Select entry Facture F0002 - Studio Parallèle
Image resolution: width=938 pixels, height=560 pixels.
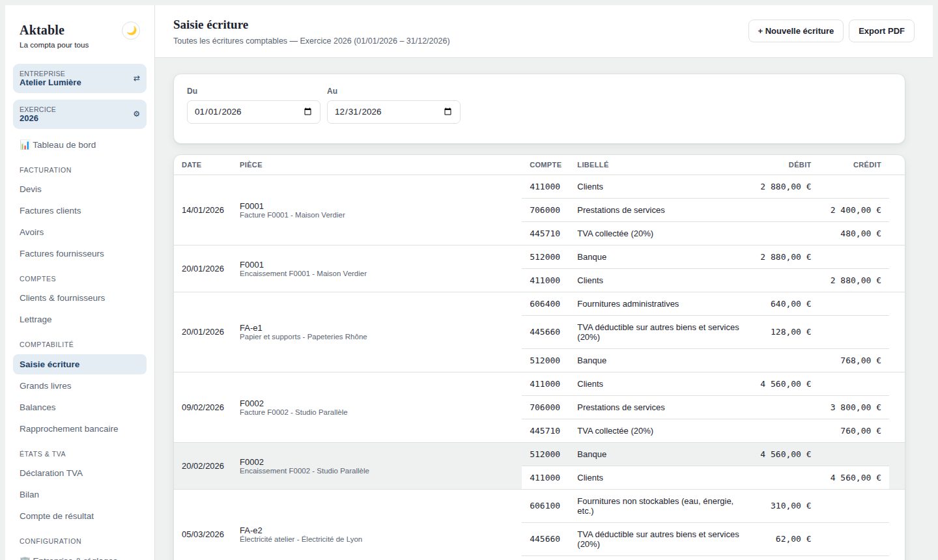(x=293, y=412)
